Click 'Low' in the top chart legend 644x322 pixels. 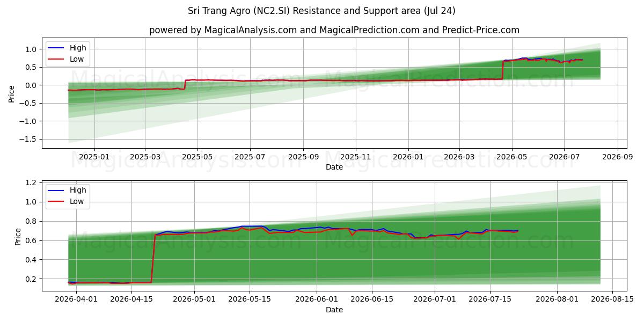click(77, 59)
